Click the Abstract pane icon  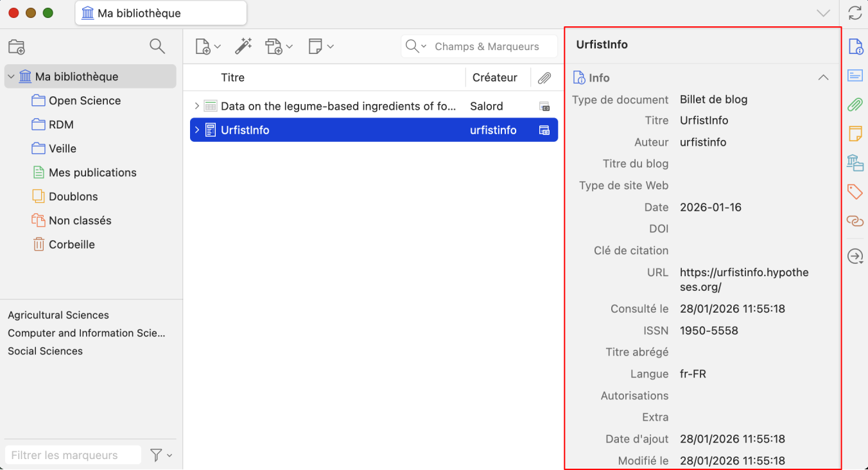pyautogui.click(x=855, y=75)
